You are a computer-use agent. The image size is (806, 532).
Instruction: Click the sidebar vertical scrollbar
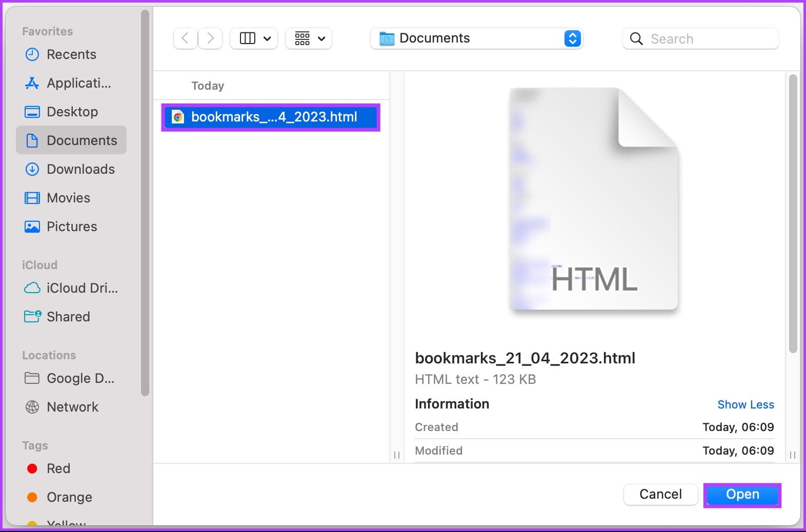click(145, 203)
